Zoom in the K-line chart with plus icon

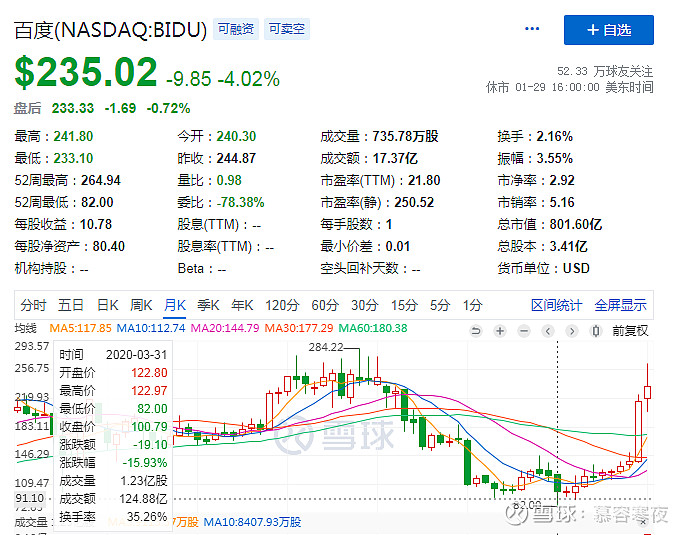[500, 331]
